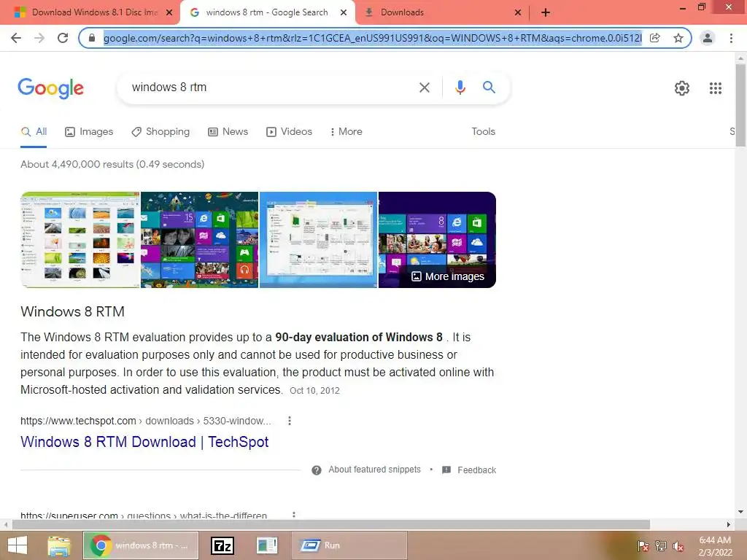747x560 pixels.
Task: Click the Action Center flag tray icon
Action: [643, 546]
